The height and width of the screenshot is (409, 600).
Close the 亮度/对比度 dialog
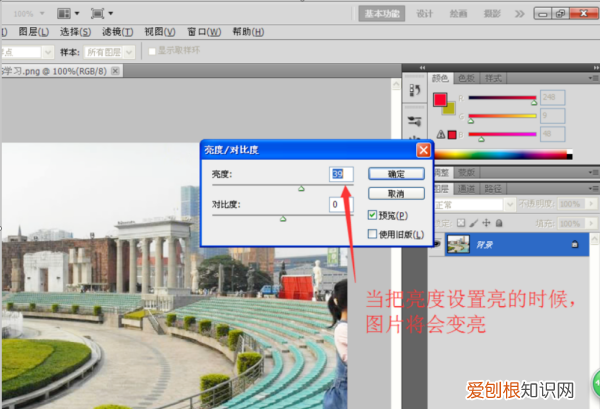coord(423,150)
